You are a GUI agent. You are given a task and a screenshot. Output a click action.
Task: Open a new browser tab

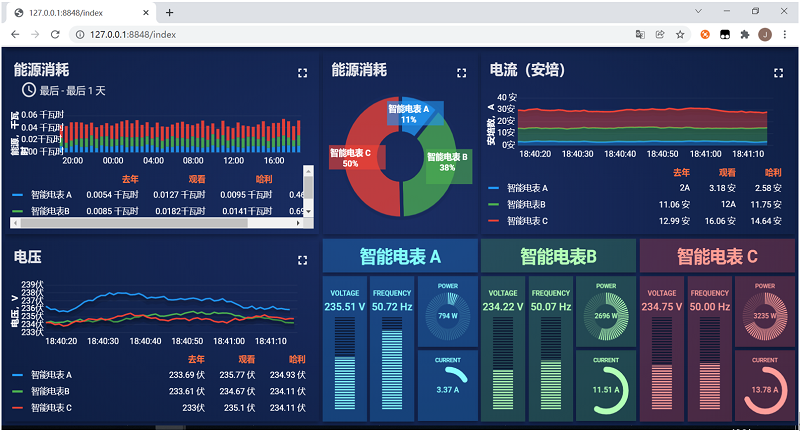pyautogui.click(x=170, y=12)
